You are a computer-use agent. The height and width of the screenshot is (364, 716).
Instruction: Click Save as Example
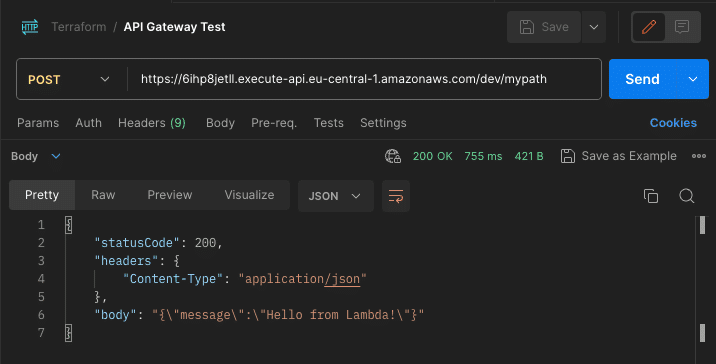click(x=619, y=156)
